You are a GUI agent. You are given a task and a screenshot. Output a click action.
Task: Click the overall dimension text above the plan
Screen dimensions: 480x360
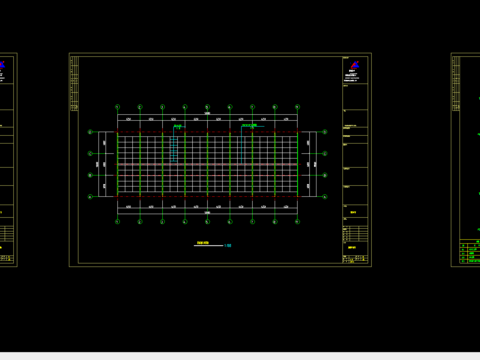click(x=207, y=113)
